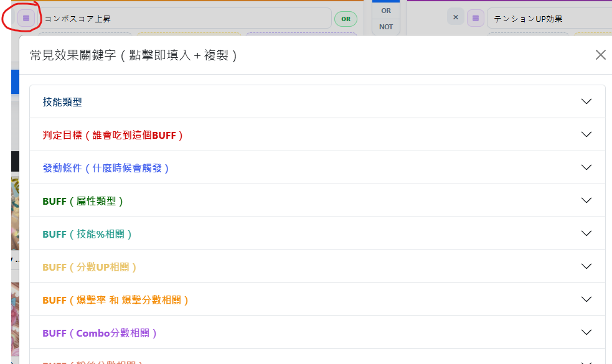Click the chevron on the 判定目標 row
This screenshot has width=612, height=364.
tap(586, 134)
